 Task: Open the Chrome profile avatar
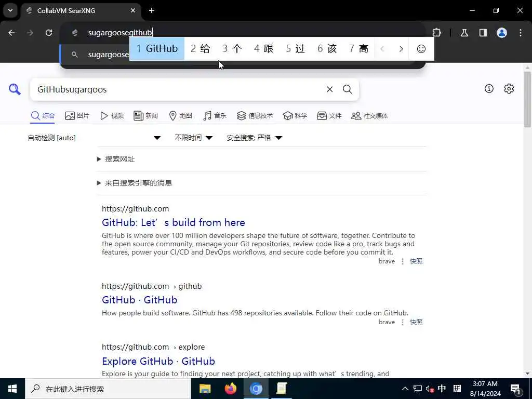pos(502,33)
